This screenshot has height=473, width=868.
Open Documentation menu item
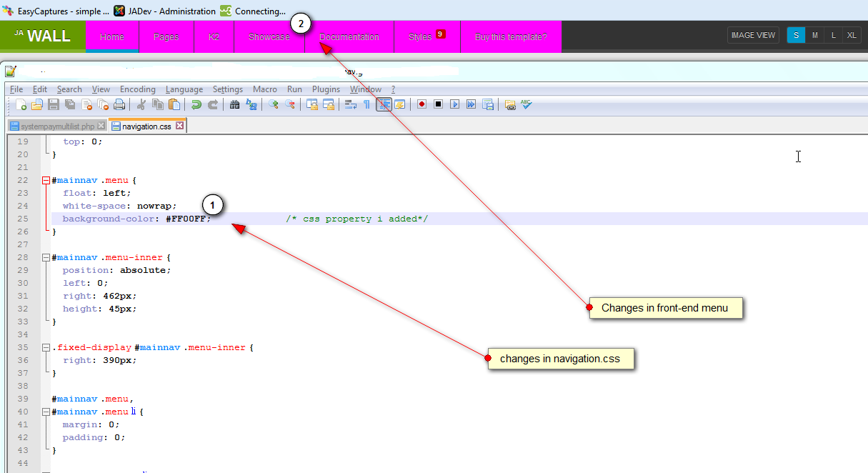pos(349,36)
